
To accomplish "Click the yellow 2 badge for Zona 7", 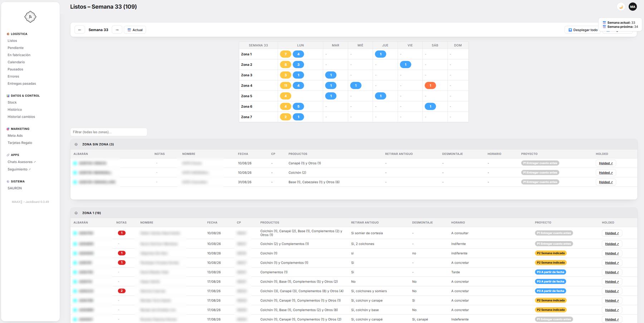I will pyautogui.click(x=286, y=117).
